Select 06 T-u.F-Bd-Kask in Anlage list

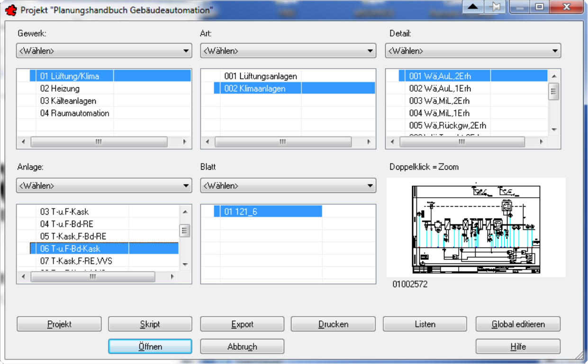(x=104, y=248)
